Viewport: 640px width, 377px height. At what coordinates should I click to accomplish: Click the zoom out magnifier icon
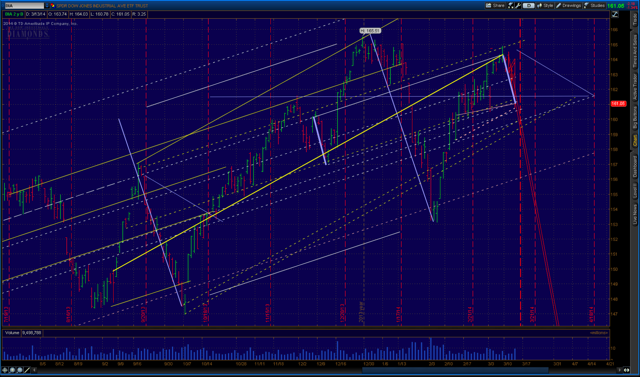point(20,370)
